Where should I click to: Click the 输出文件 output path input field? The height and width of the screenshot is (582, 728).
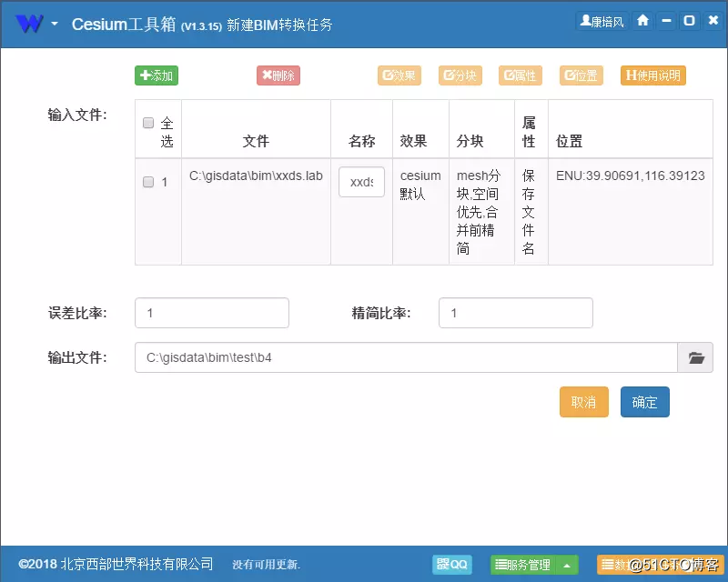[406, 357]
